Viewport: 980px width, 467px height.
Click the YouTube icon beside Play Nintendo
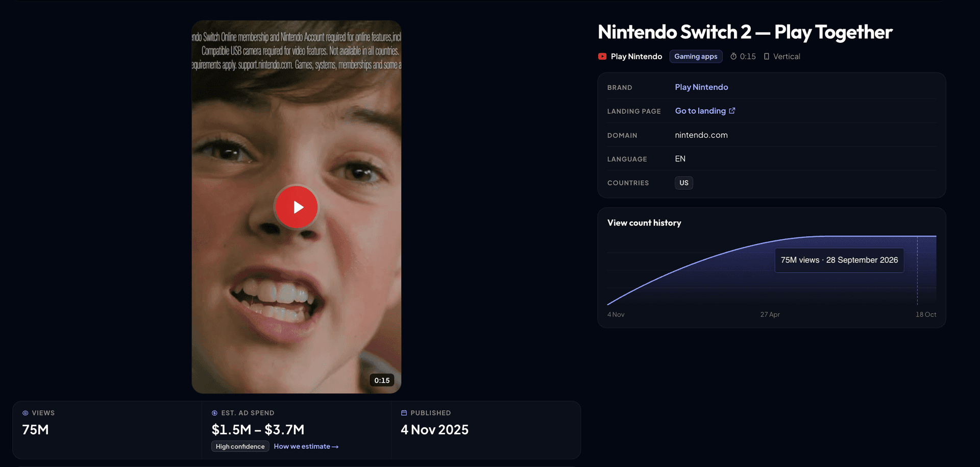pyautogui.click(x=602, y=57)
